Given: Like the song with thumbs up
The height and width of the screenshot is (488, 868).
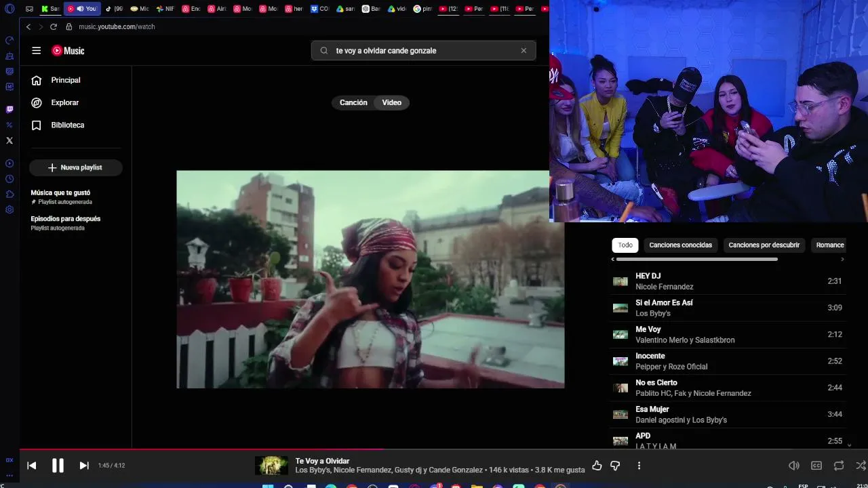Looking at the screenshot, I should click(597, 466).
